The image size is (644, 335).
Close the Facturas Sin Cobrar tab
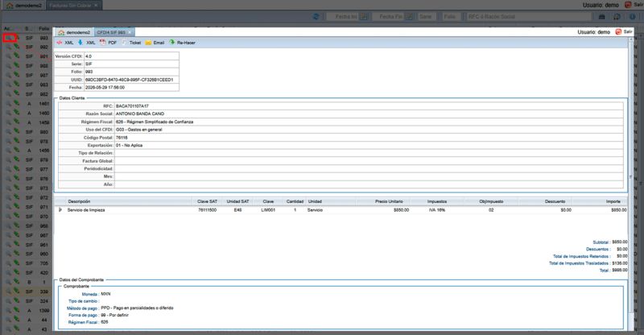tap(96, 6)
